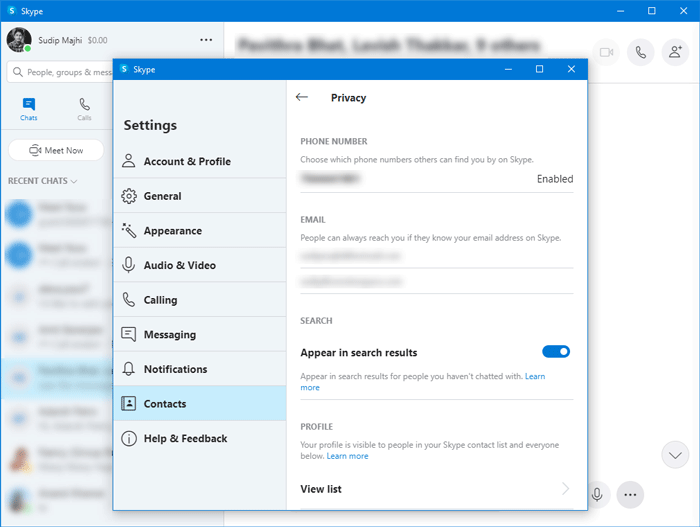Click the magic wand Appearance icon
Image resolution: width=700 pixels, height=527 pixels.
click(x=129, y=230)
